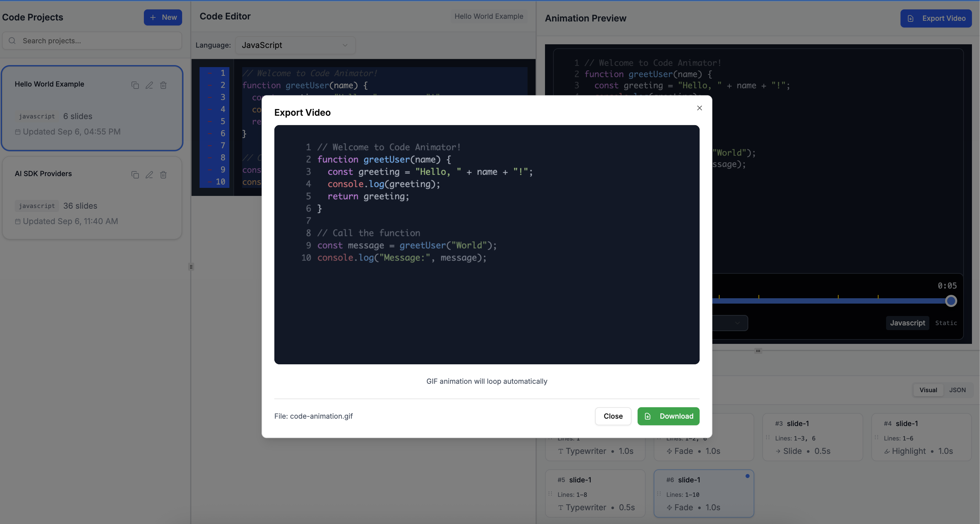980x524 pixels.
Task: Click drag handle icon on slide #4
Action: click(x=876, y=437)
